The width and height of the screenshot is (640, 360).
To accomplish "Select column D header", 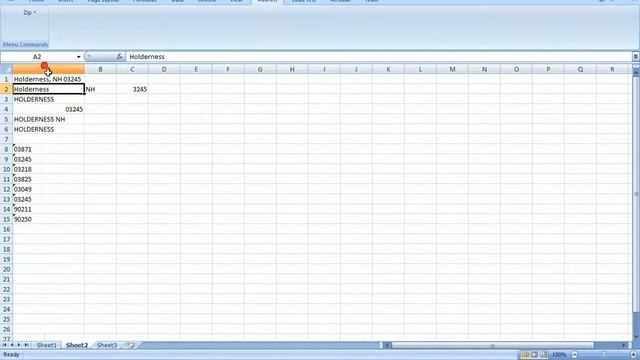I will [x=164, y=69].
